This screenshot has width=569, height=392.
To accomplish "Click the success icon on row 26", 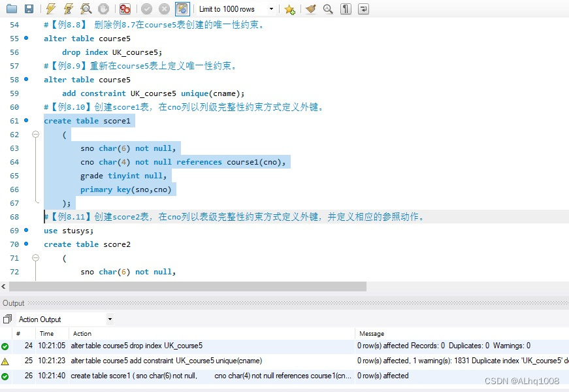I will pyautogui.click(x=5, y=377).
